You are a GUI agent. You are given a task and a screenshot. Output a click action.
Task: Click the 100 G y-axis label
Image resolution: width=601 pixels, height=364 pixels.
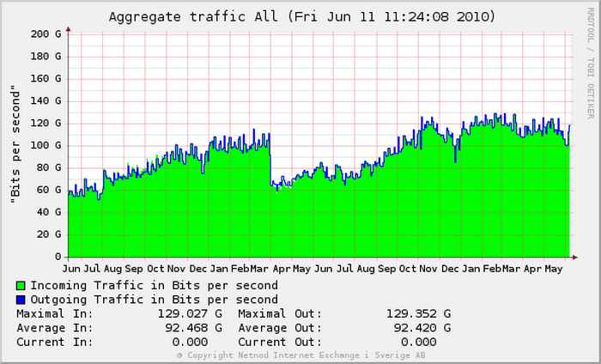coord(46,145)
